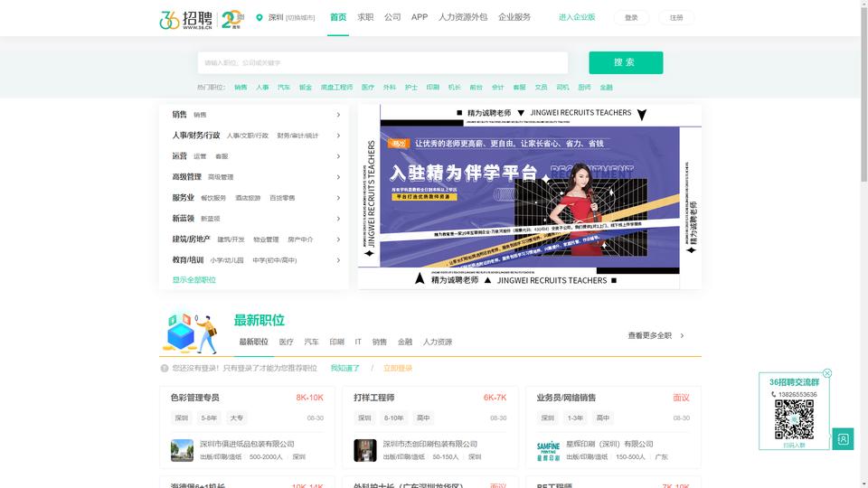Click the 注册 button
The height and width of the screenshot is (488, 868).
coord(676,18)
